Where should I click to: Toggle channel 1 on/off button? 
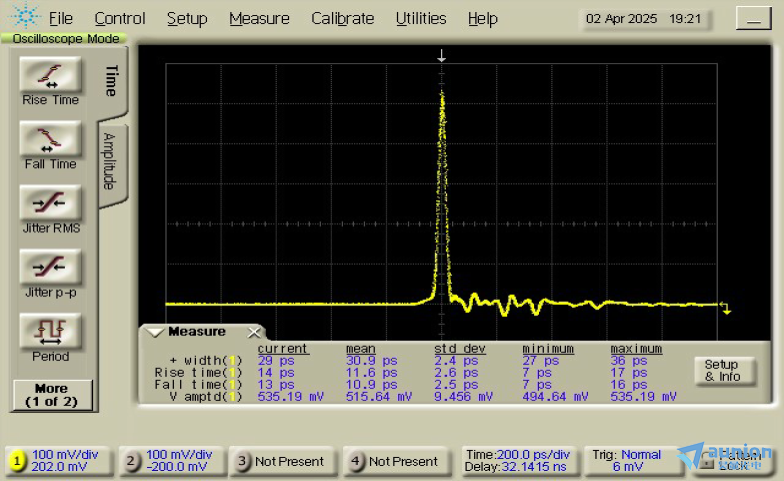pyautogui.click(x=17, y=461)
